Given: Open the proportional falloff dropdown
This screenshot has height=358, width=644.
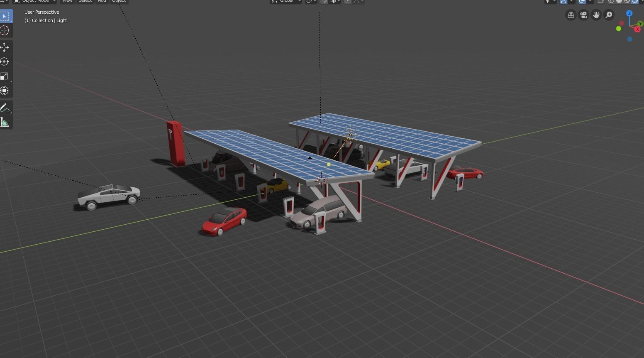Looking at the screenshot, I should click(359, 1).
